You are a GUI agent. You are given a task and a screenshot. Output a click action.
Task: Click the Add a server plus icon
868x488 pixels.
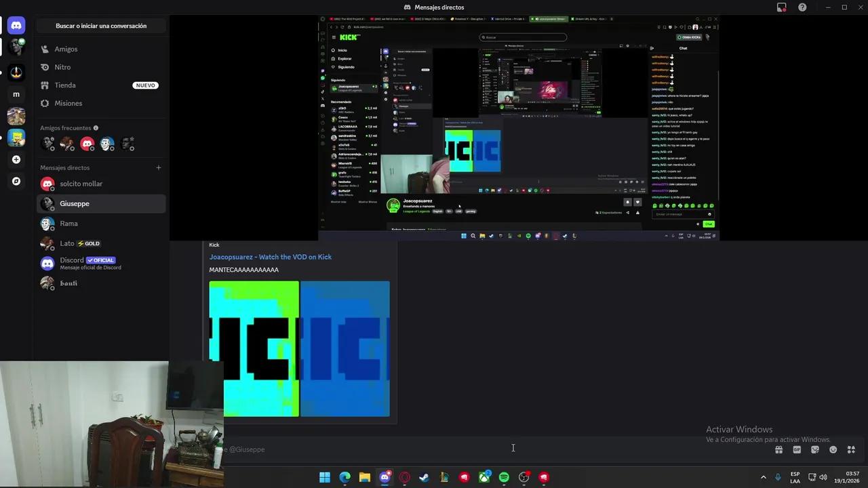(16, 159)
